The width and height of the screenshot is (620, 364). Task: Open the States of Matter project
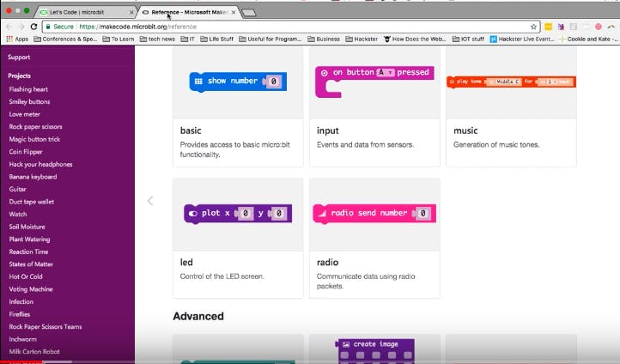[x=31, y=264]
